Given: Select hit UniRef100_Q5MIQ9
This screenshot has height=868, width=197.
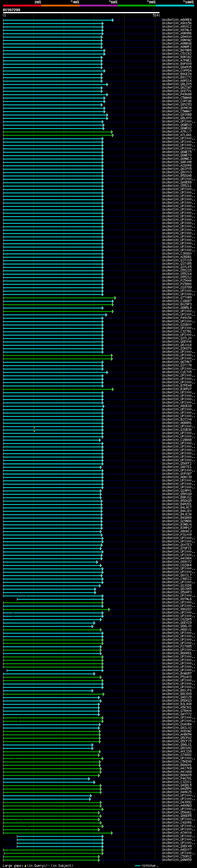Looking at the screenshot, I should tap(177, 494).
